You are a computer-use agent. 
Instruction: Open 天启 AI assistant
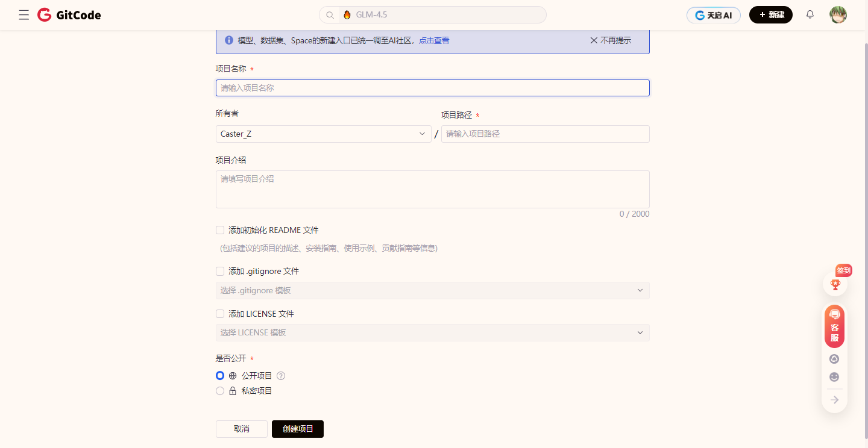point(714,15)
